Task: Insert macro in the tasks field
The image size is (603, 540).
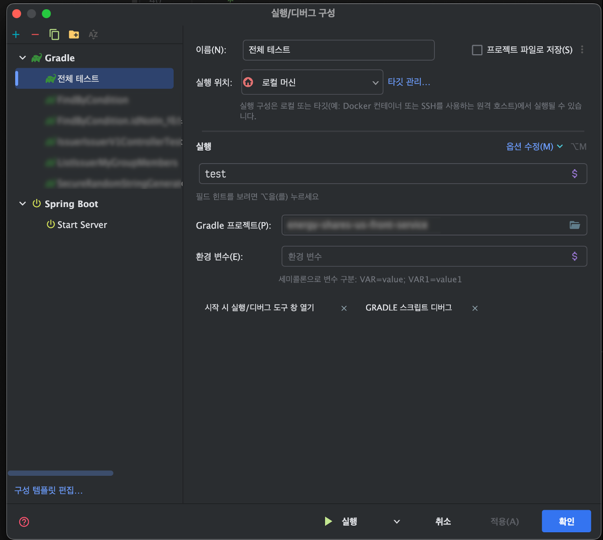Action: (x=574, y=173)
